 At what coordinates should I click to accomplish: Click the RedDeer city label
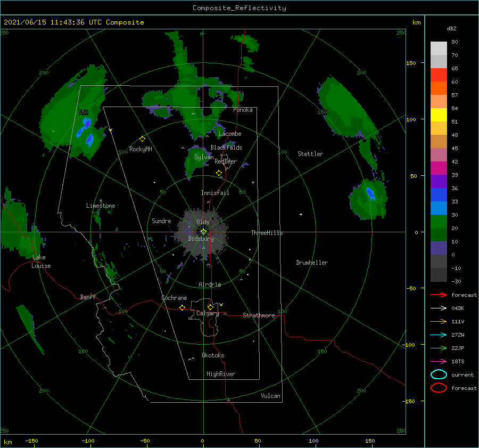pos(226,161)
